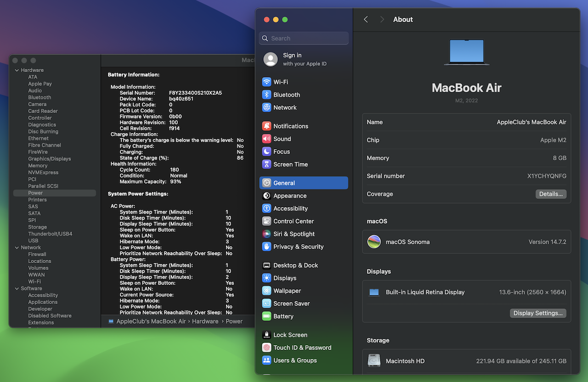This screenshot has width=588, height=382.
Task: Click the MacBook Air laptop image
Action: tap(467, 52)
